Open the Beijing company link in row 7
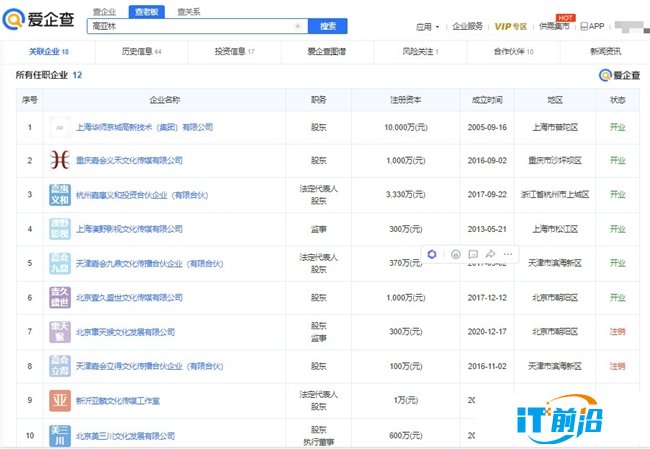 [125, 332]
